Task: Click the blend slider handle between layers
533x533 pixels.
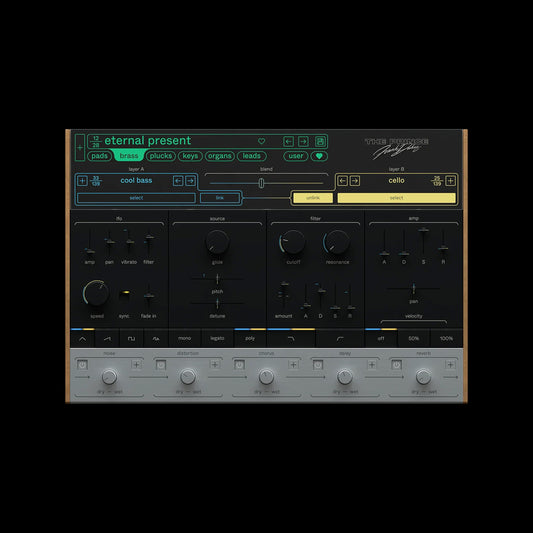Action: click(261, 183)
